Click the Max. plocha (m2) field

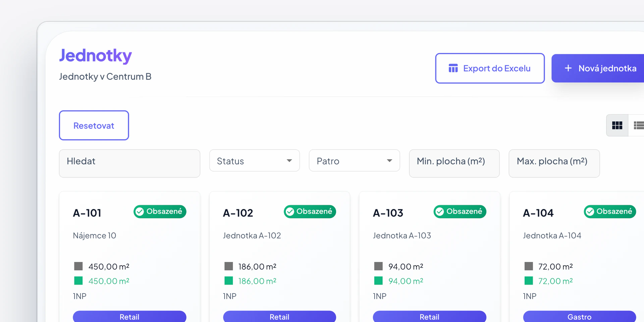[554, 163]
